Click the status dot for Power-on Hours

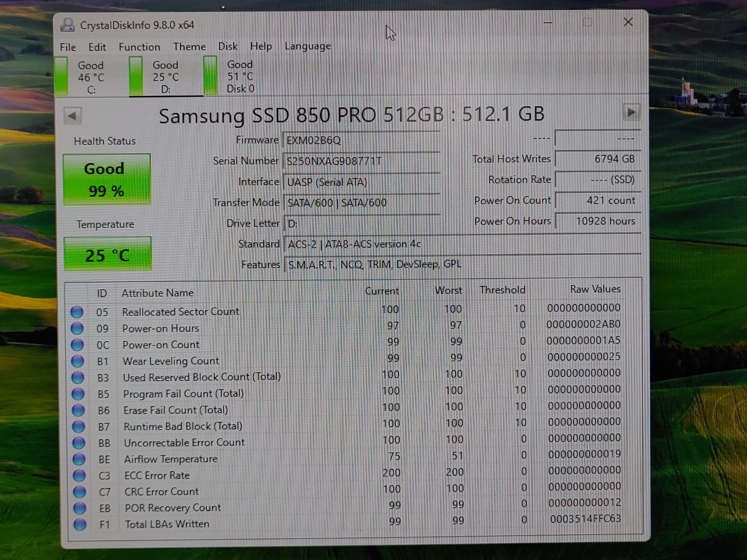(x=77, y=328)
